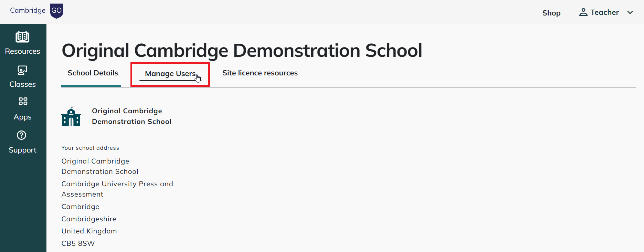Click the Classes sidebar label
The width and height of the screenshot is (644, 252).
point(23,84)
